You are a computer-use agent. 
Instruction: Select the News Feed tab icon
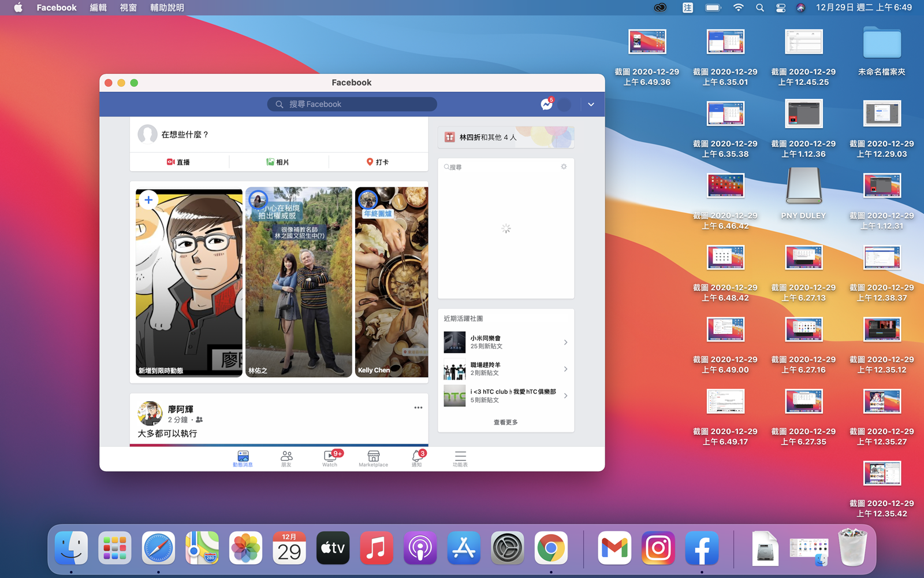point(243,458)
